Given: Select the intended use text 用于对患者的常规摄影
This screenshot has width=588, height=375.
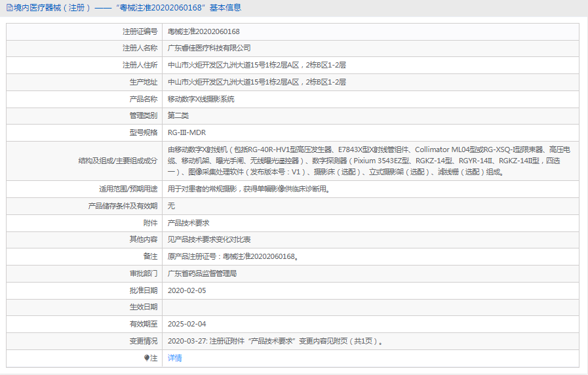Looking at the screenshot, I should click(x=249, y=189).
